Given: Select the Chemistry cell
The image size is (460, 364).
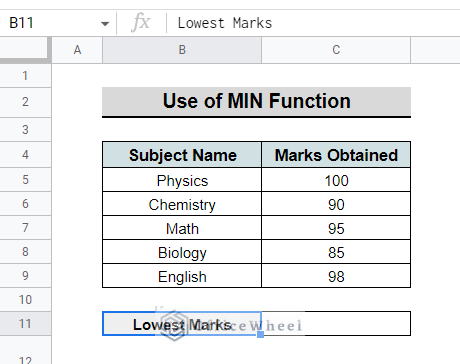Looking at the screenshot, I should 182,204.
